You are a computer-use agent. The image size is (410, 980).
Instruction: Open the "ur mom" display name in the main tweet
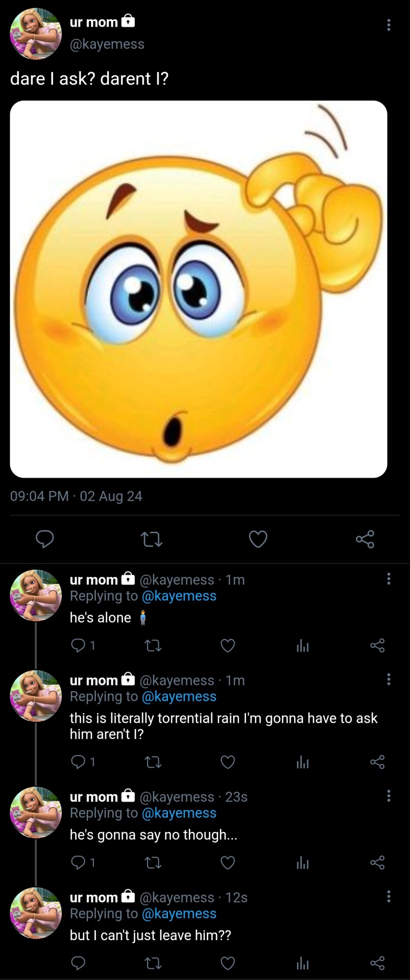click(94, 22)
